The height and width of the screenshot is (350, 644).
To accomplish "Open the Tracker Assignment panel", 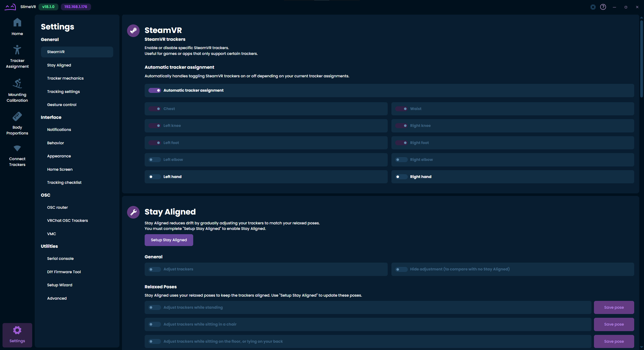I will pyautogui.click(x=17, y=56).
